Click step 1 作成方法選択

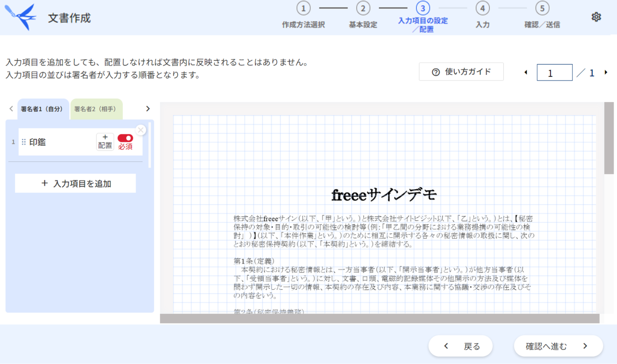click(x=303, y=15)
